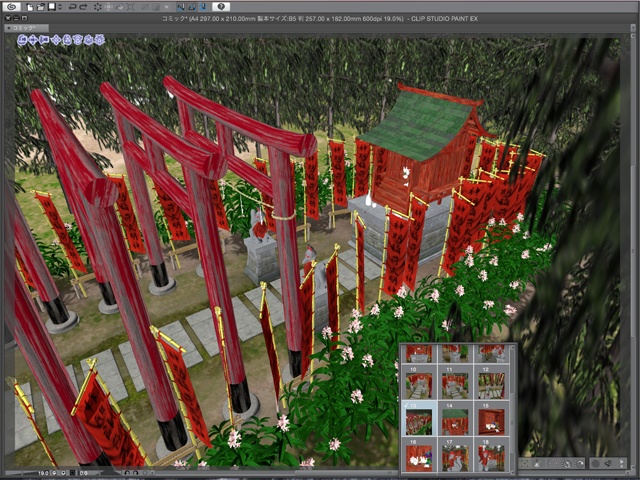Select sixth purple manipulator icon for planar rotation

coord(77,39)
